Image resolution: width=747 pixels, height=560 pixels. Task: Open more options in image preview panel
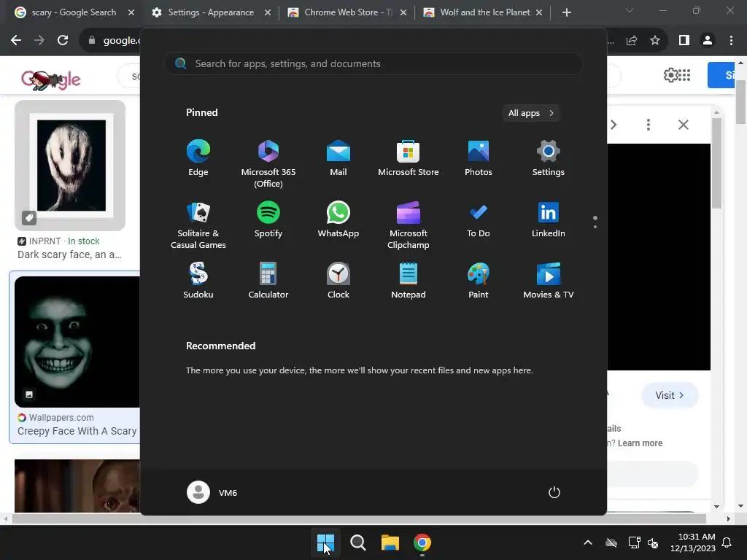[x=648, y=125]
